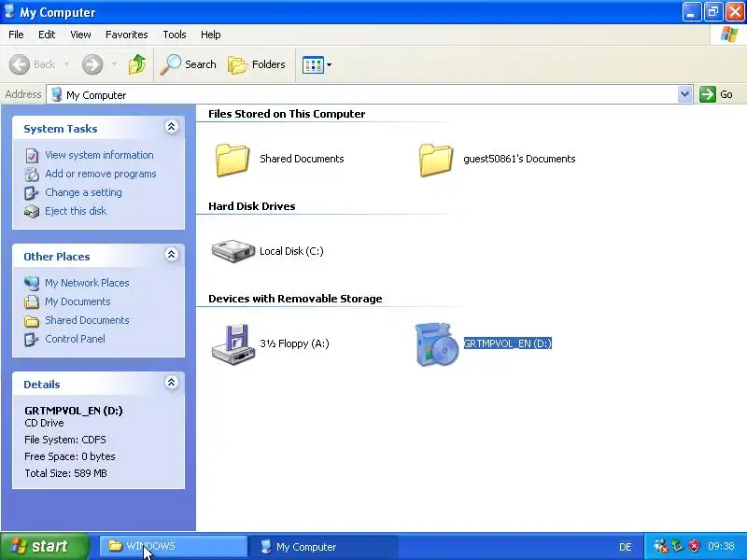
Task: Select guest50861's Documents folder icon
Action: (436, 160)
